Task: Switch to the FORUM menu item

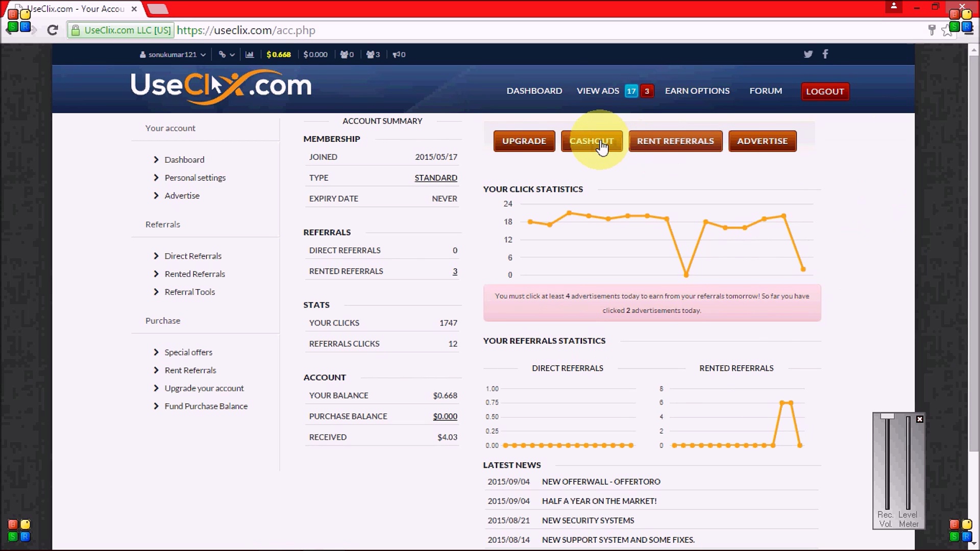Action: 766,91
